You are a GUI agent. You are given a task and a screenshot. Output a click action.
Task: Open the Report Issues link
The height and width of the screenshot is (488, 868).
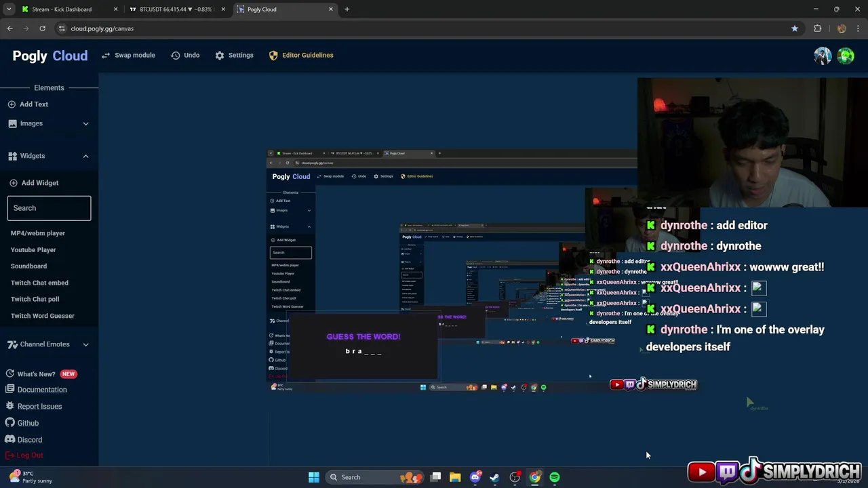click(x=39, y=406)
